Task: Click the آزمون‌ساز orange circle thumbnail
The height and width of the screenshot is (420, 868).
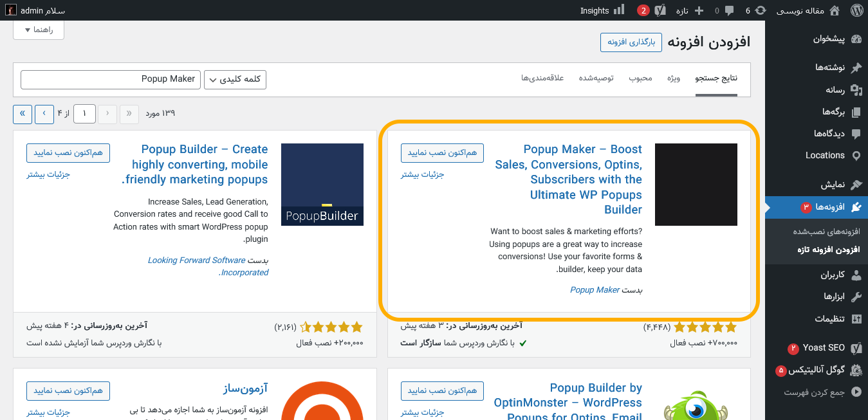Action: (322, 401)
